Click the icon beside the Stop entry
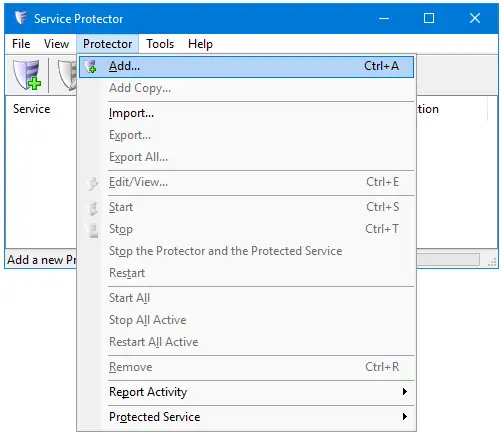 point(93,230)
